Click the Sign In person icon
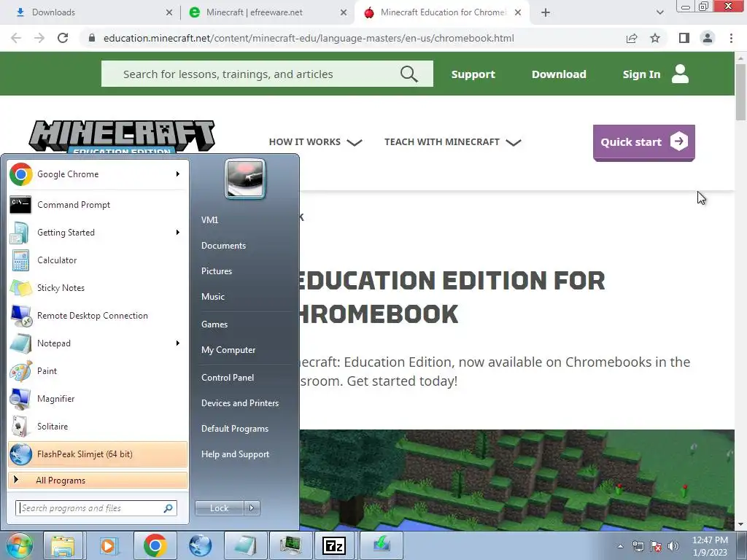This screenshot has height=560, width=747. pyautogui.click(x=681, y=74)
